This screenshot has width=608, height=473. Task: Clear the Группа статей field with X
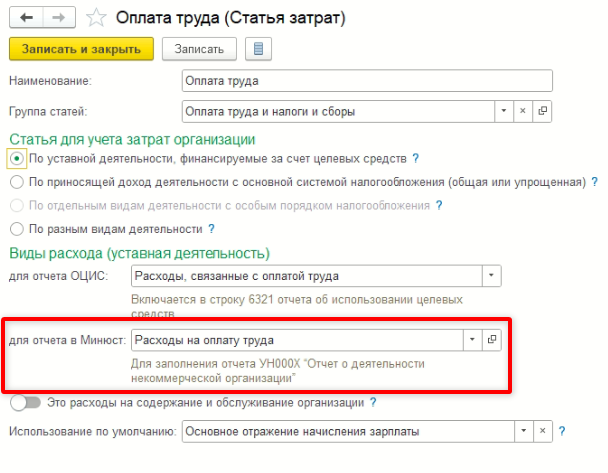(x=523, y=111)
